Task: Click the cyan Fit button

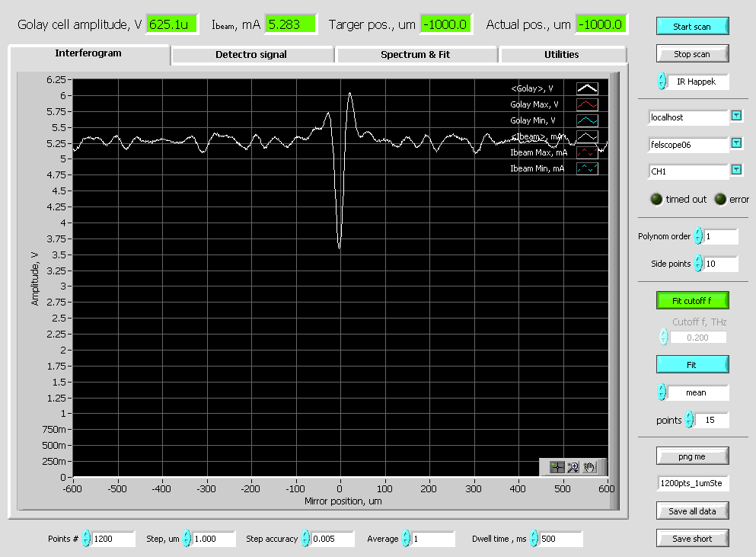Action: [692, 365]
